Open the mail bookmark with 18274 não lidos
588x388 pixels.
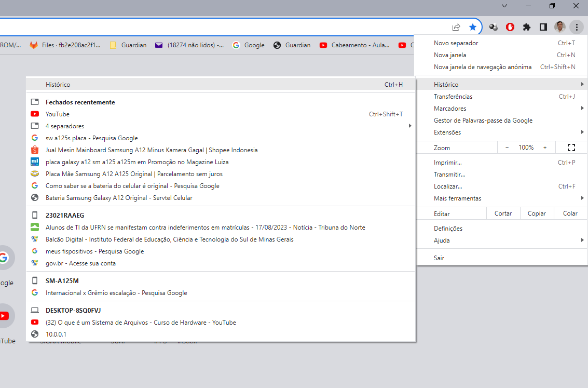pyautogui.click(x=189, y=45)
